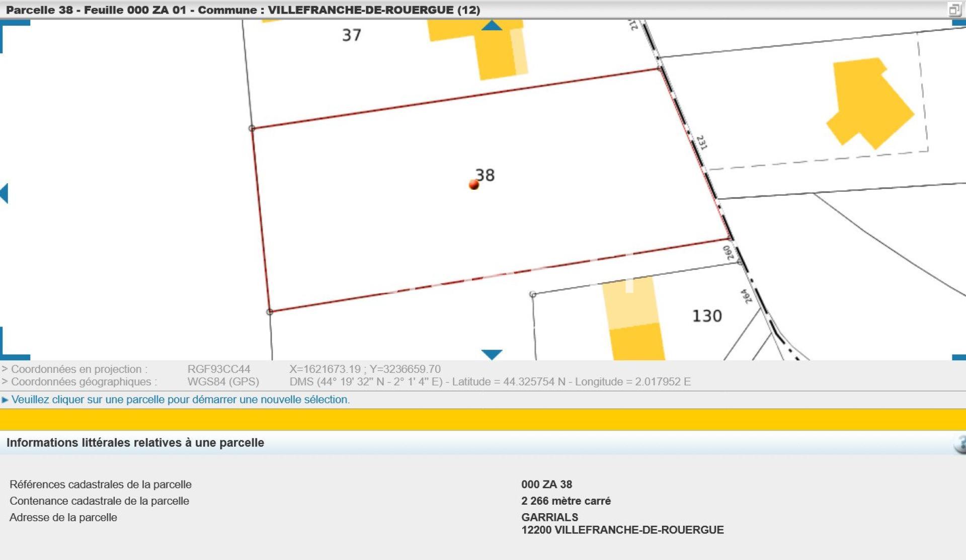Screen dimensions: 966x560
Task: Click the top-right blue corner marker
Action: point(959,23)
